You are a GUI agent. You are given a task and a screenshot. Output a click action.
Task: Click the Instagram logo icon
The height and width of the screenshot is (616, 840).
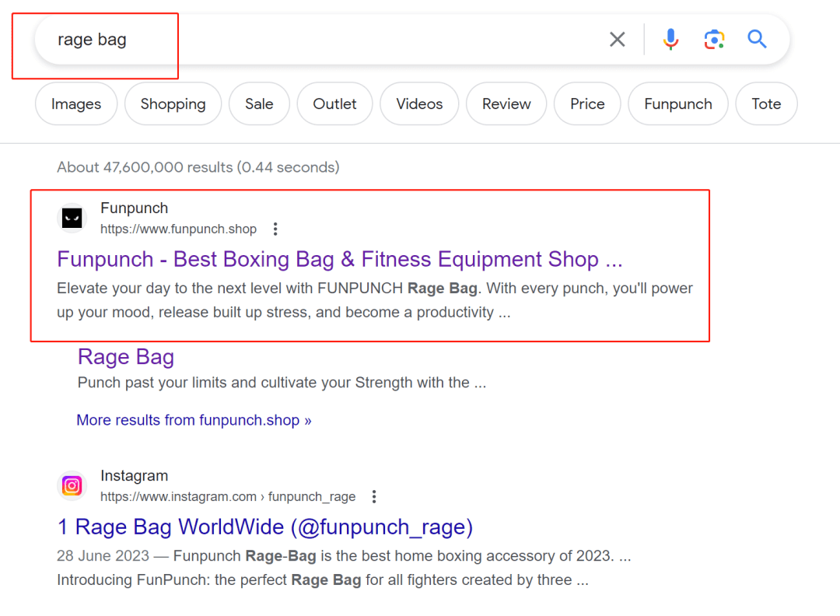[x=72, y=486]
